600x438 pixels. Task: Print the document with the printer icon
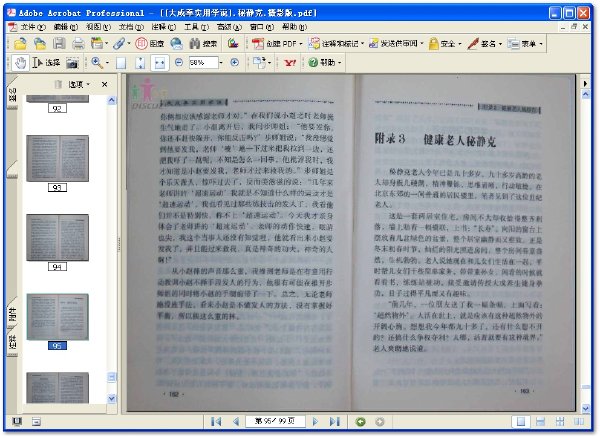pyautogui.click(x=78, y=44)
